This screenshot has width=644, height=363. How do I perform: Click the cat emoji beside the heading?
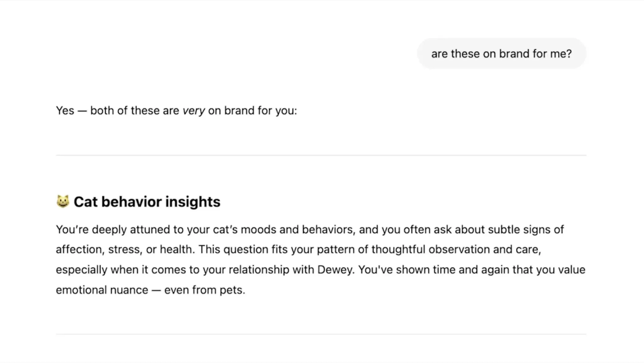63,201
